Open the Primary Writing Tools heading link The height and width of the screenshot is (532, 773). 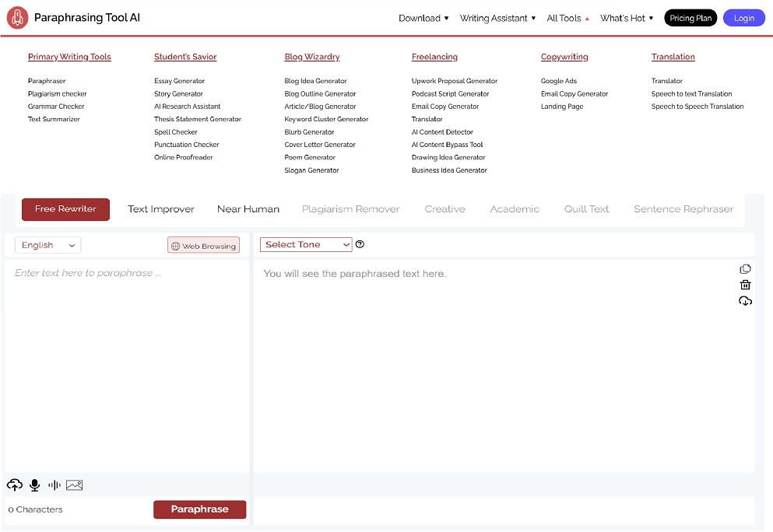tap(69, 57)
